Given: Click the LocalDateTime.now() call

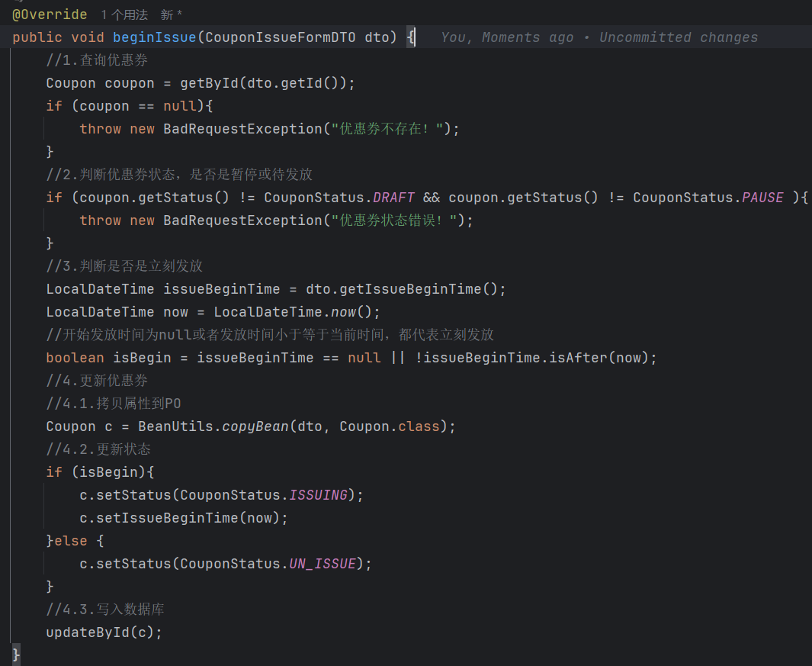Looking at the screenshot, I should click(x=293, y=312).
